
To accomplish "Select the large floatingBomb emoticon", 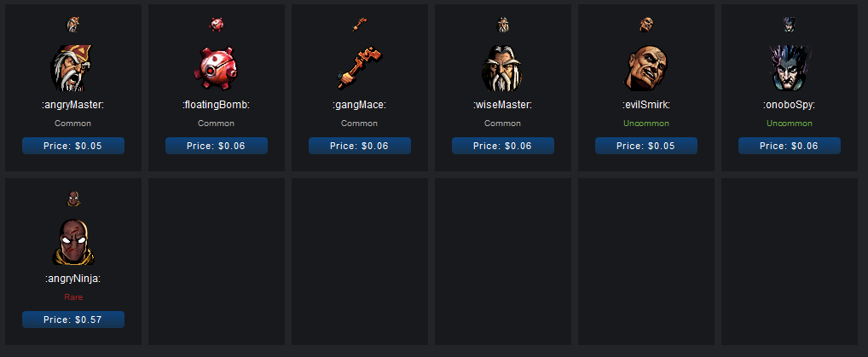I will click(x=216, y=68).
